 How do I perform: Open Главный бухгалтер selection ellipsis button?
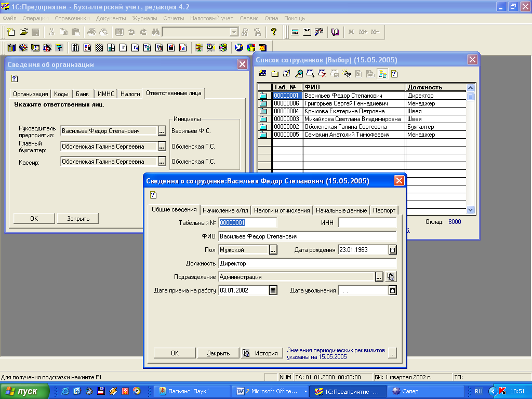click(x=162, y=147)
